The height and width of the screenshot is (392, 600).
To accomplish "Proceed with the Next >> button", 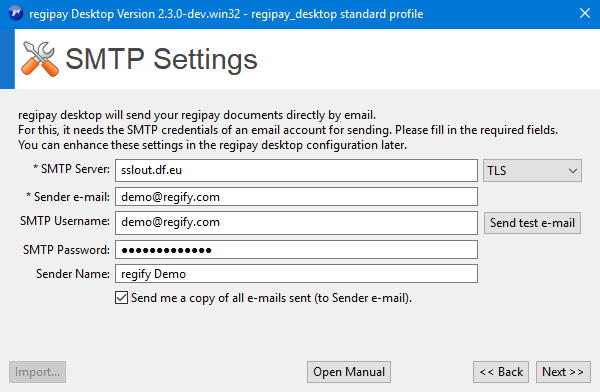I will coord(563,372).
